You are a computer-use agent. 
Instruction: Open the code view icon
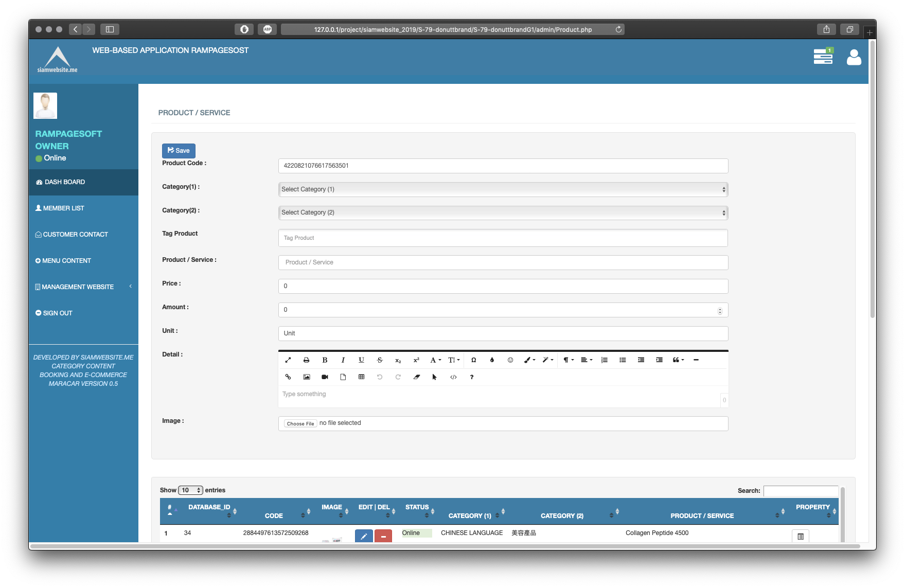tap(453, 377)
